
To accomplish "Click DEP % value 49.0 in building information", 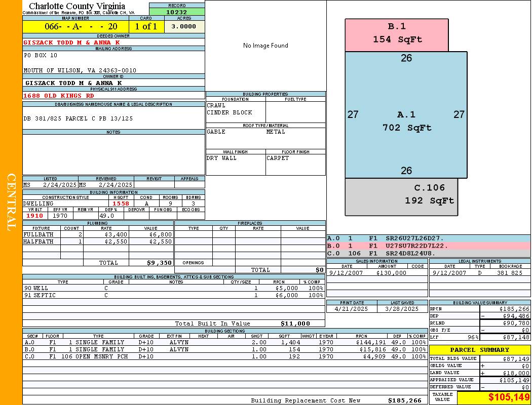I will click(x=106, y=216).
